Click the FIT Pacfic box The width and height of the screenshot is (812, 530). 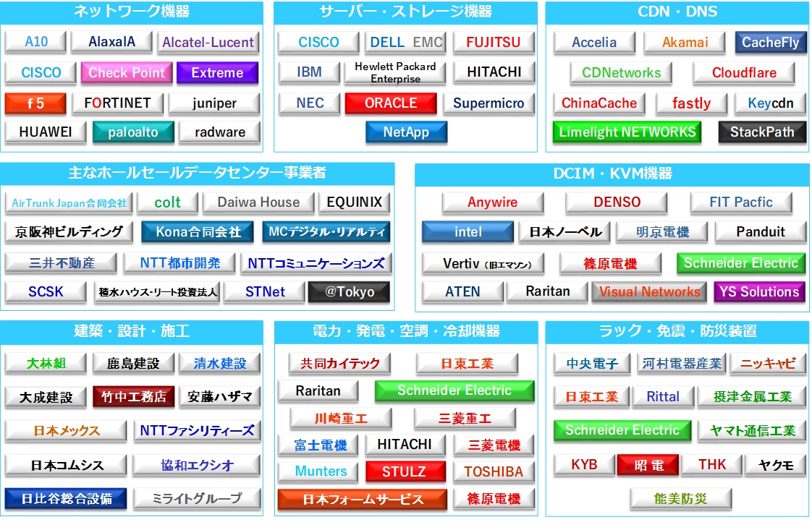click(741, 203)
